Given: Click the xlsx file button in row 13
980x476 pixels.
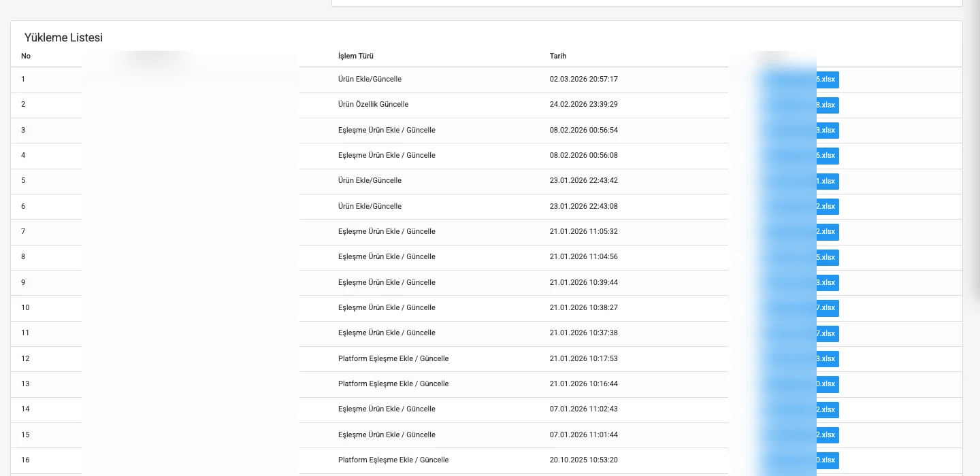Looking at the screenshot, I should [826, 384].
